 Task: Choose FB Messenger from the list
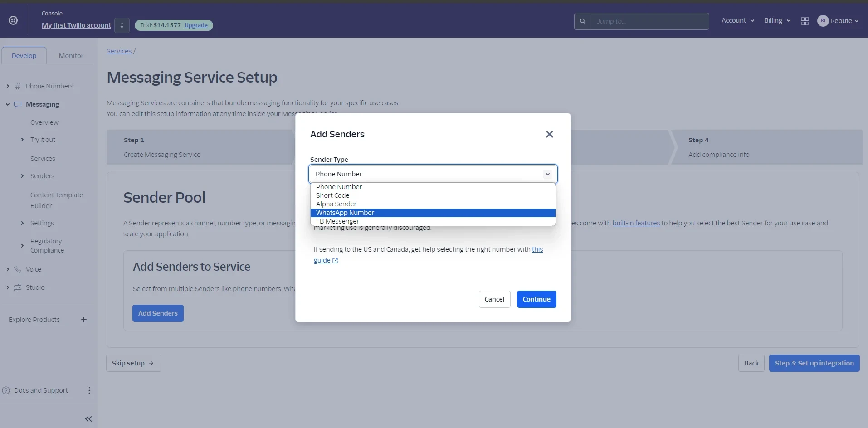pos(433,221)
